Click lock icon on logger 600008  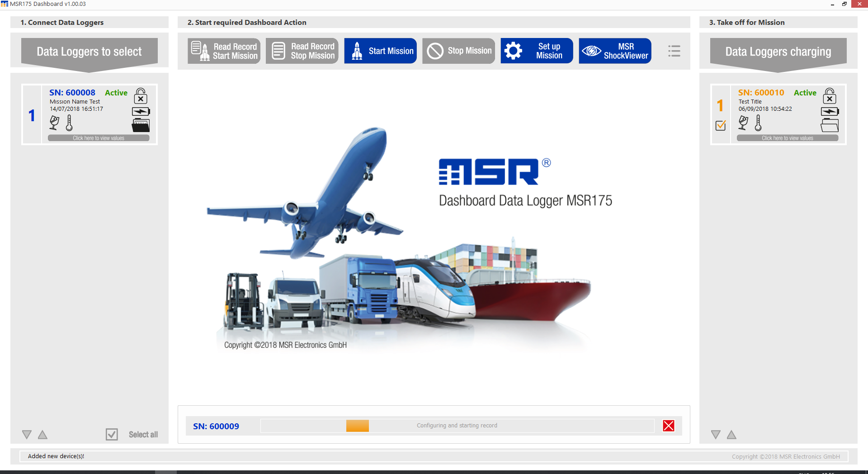(x=141, y=96)
